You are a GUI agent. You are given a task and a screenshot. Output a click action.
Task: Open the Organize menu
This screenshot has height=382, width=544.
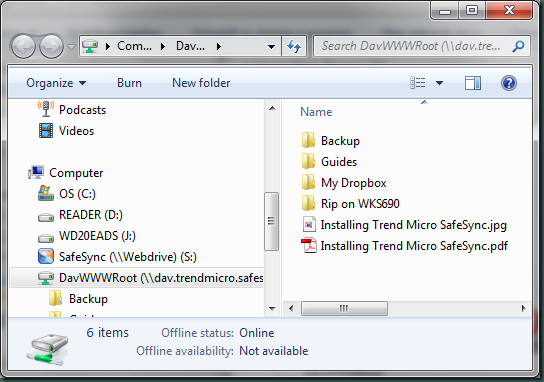coord(56,83)
